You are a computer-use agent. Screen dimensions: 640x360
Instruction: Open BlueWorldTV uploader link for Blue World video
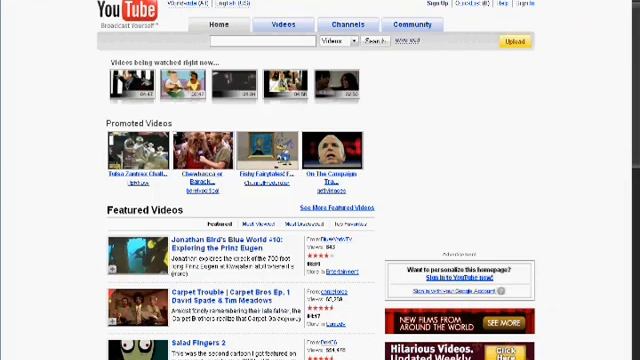(336, 239)
